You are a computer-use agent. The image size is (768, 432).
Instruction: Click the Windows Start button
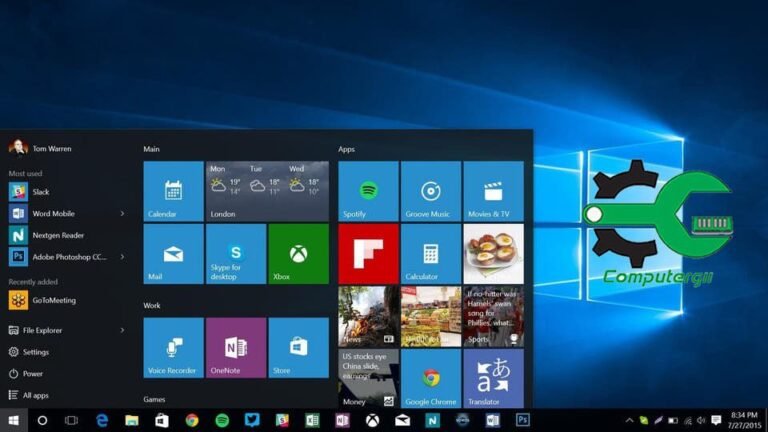point(14,420)
